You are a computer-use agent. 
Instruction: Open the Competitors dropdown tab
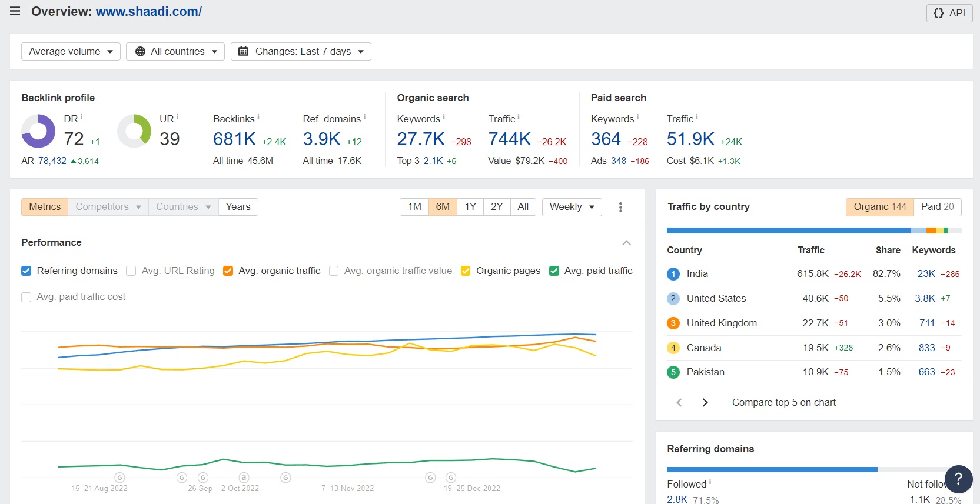(x=108, y=206)
